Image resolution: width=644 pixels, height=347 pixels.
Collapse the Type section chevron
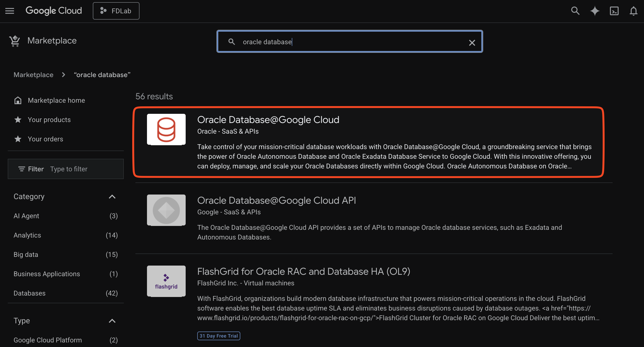(112, 321)
